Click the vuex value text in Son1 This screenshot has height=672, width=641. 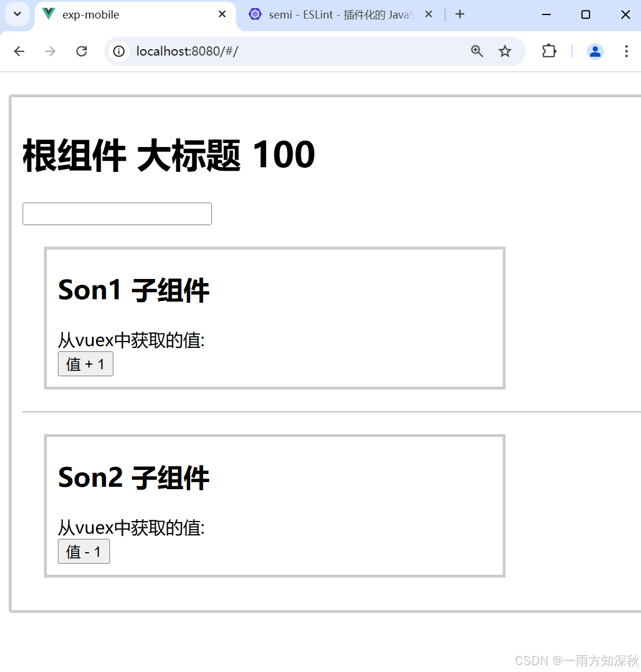[131, 340]
